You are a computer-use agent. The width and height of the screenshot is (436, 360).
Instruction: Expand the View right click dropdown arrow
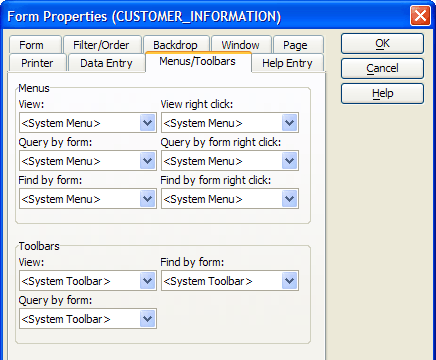[289, 123]
